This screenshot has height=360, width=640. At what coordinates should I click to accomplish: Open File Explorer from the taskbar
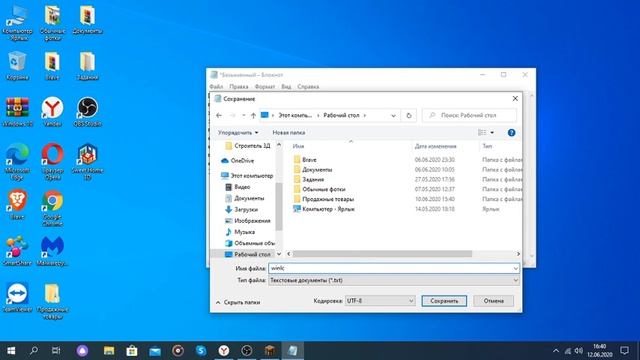pyautogui.click(x=109, y=351)
